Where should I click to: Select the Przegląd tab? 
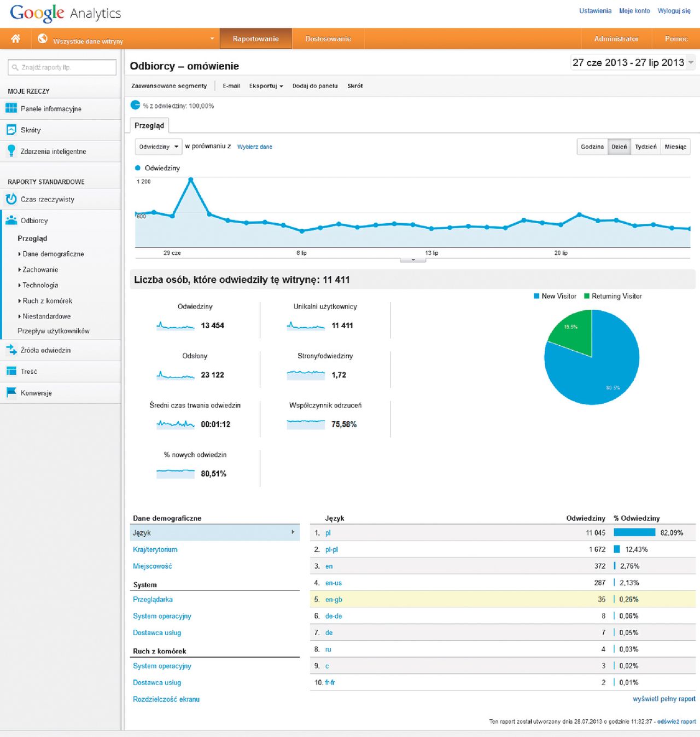coord(149,125)
